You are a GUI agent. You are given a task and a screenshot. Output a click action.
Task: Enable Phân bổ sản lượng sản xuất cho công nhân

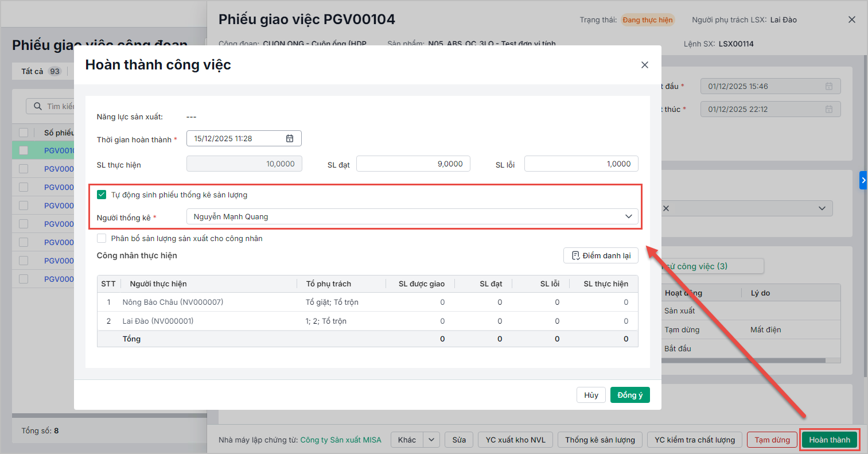point(102,238)
